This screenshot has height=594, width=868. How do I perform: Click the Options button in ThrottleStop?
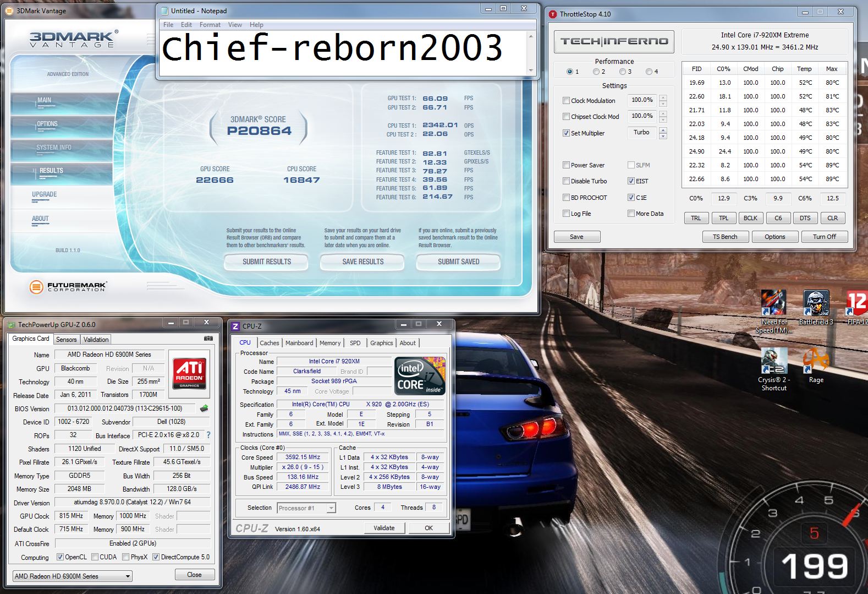click(x=774, y=236)
